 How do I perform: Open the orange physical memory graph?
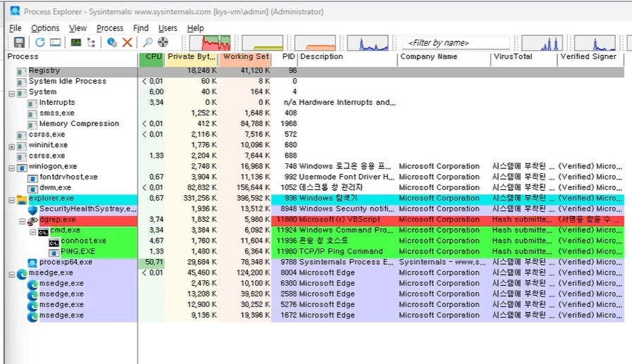pyautogui.click(x=315, y=43)
